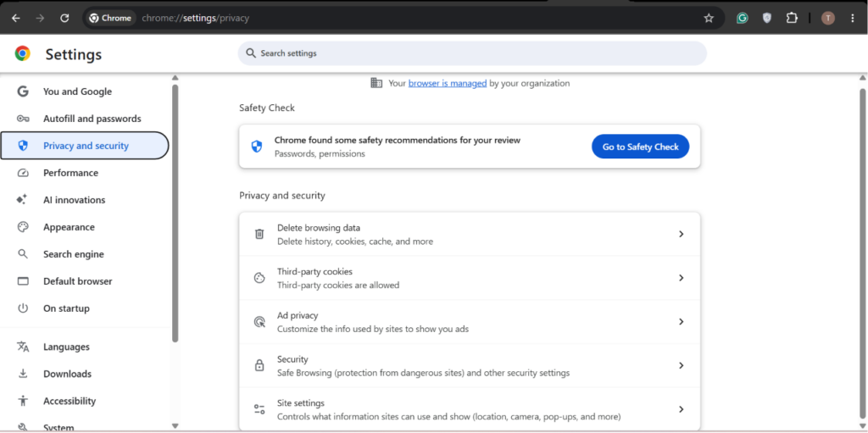Open Downloads settings section
Screen dimensions: 868x433
tap(85, 374)
